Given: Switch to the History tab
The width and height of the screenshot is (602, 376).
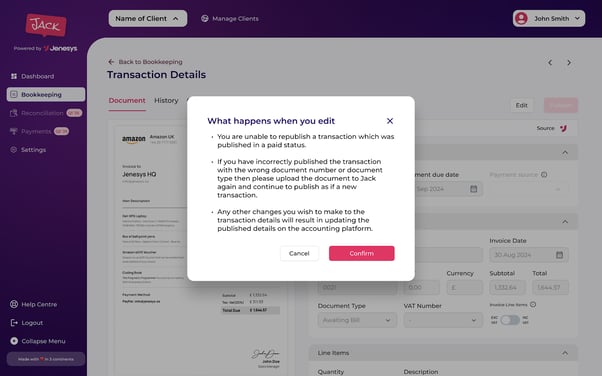Looking at the screenshot, I should (x=166, y=101).
